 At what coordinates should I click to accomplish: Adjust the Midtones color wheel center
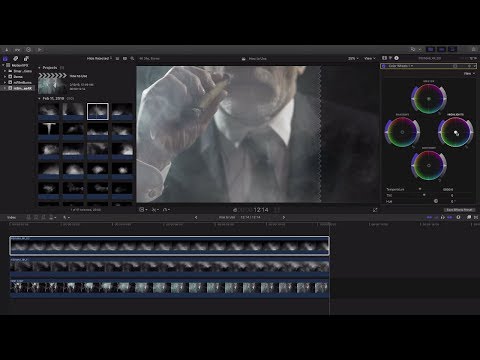click(x=429, y=165)
